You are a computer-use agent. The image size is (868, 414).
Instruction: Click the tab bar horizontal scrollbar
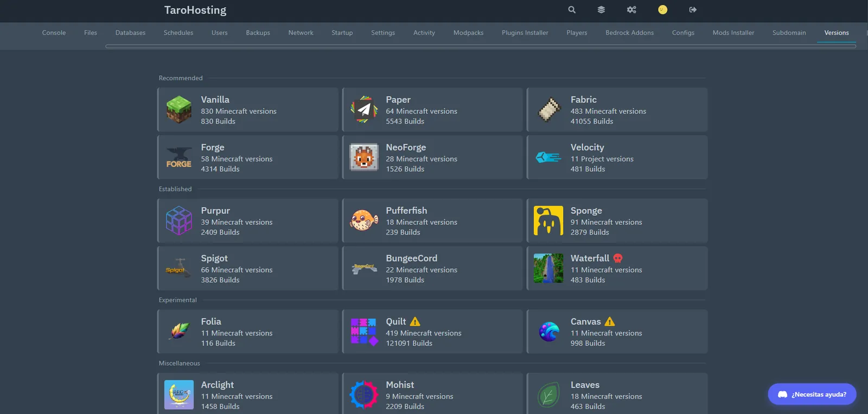481,47
